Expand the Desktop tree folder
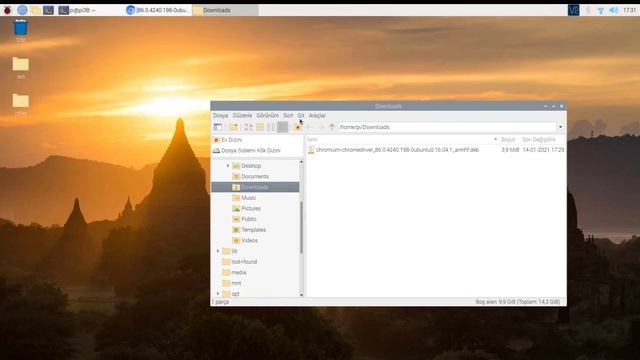Viewport: 640px width, 360px height. pos(228,166)
